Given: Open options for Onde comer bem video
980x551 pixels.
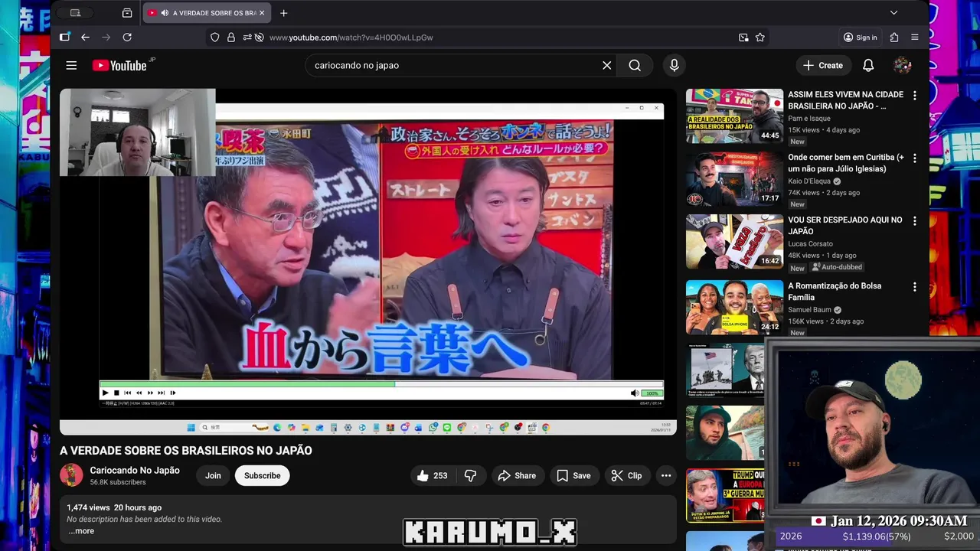Looking at the screenshot, I should 914,158.
